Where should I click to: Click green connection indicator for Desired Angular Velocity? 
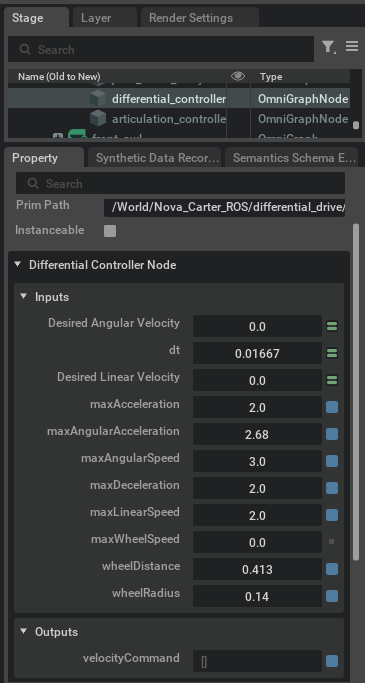(332, 326)
